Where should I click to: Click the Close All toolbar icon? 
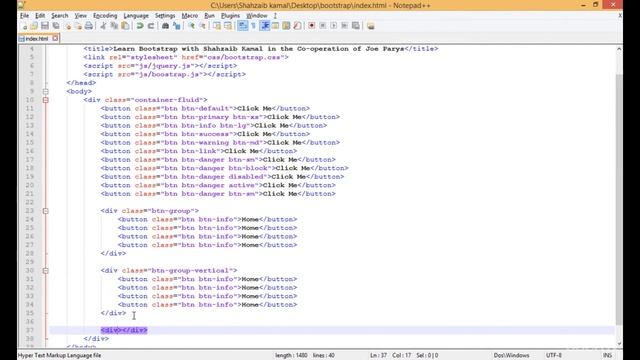point(78,26)
